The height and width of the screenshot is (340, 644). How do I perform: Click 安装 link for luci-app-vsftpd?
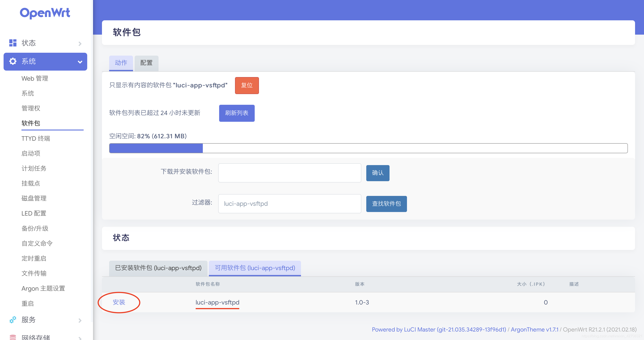(119, 302)
